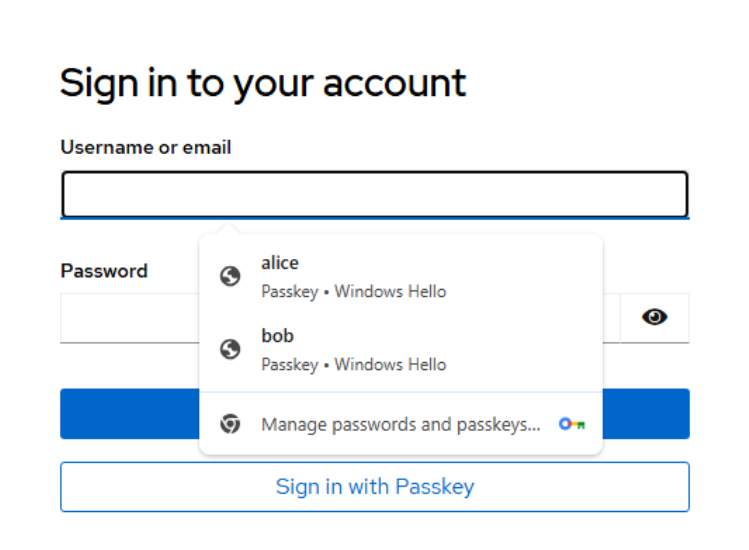Focus the Username or email input field
Screen dimensions: 749x550
click(374, 195)
